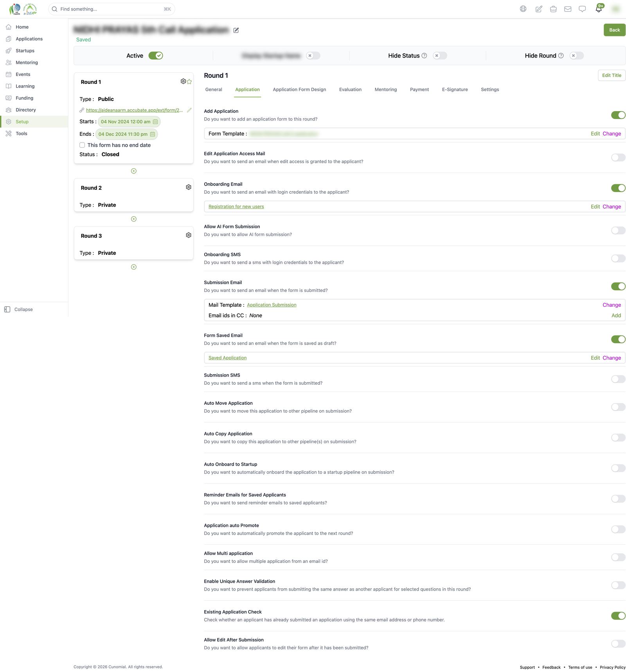Turn off Submission Email toggle
Viewport: 626px width, 672px height.
(x=618, y=286)
